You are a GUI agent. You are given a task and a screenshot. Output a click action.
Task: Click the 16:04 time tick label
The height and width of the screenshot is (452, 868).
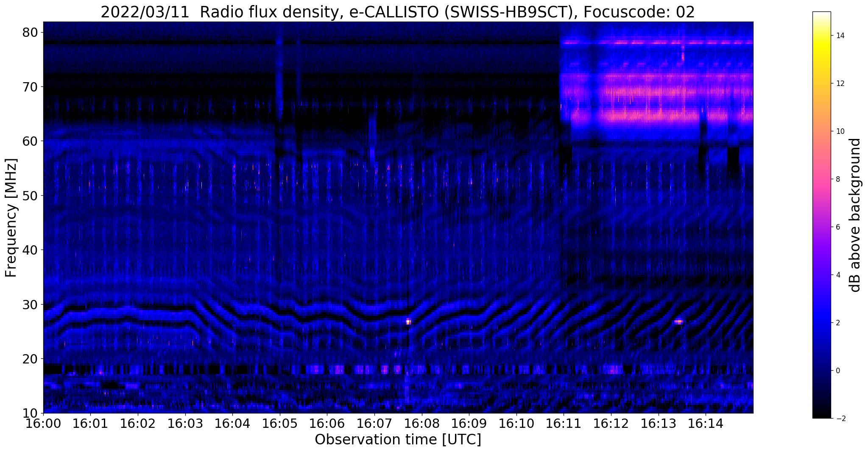[232, 423]
